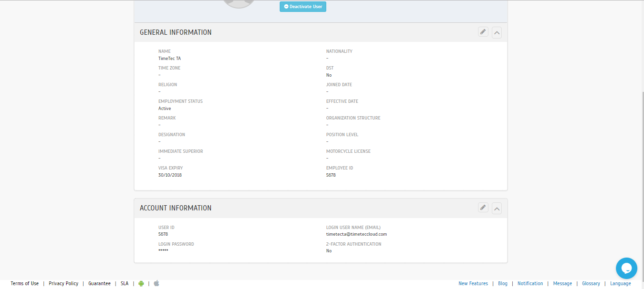Open the Notification footer item

coord(530,283)
